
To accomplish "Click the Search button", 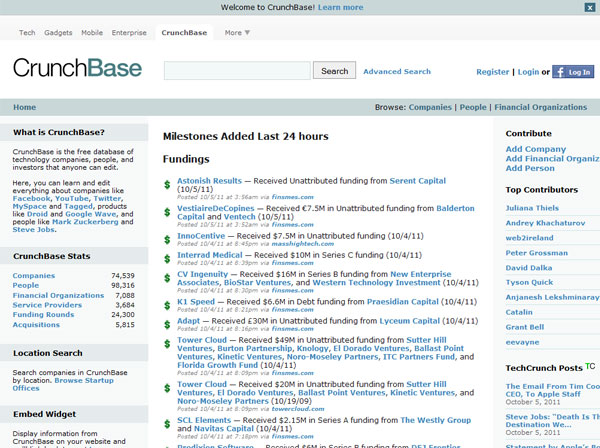I will (334, 71).
